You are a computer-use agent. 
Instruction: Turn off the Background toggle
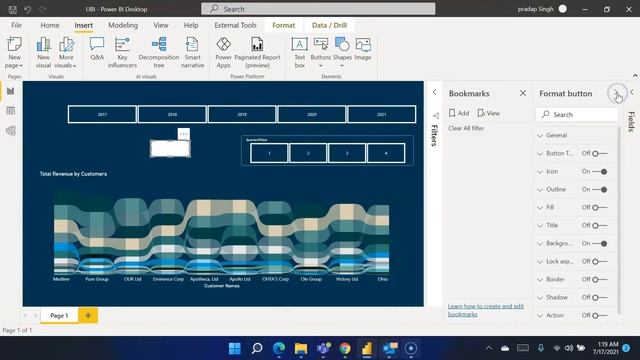point(600,243)
